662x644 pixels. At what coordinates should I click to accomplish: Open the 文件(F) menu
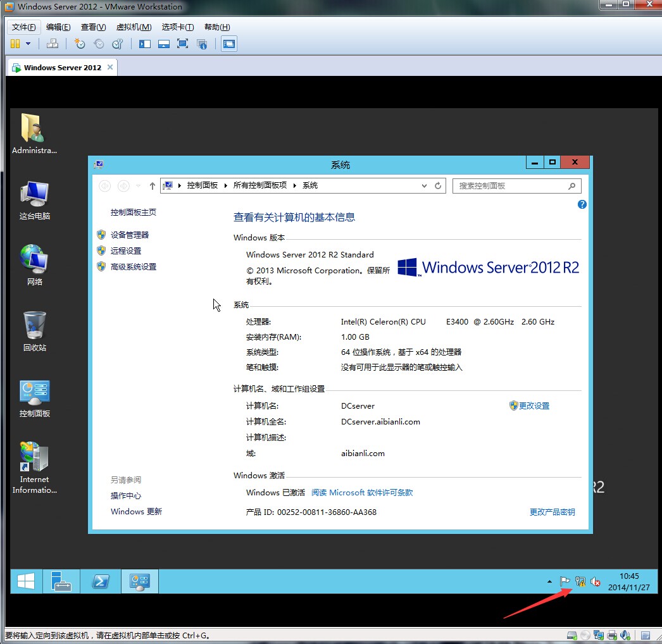point(24,27)
